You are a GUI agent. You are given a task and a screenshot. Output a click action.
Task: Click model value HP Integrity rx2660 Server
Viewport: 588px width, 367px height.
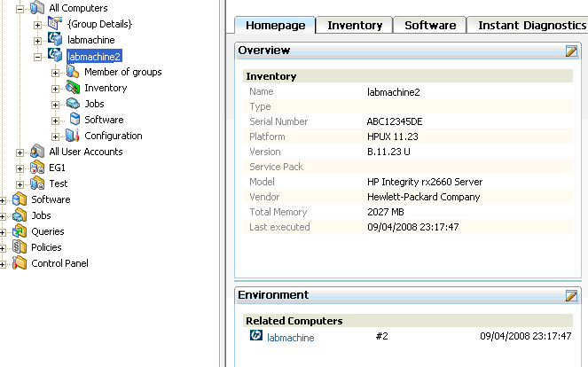point(425,182)
